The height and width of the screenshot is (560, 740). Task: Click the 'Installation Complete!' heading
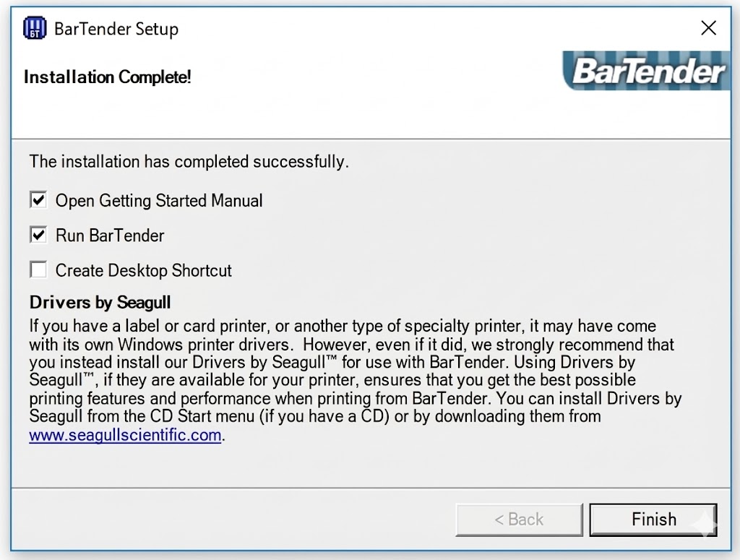[x=108, y=77]
